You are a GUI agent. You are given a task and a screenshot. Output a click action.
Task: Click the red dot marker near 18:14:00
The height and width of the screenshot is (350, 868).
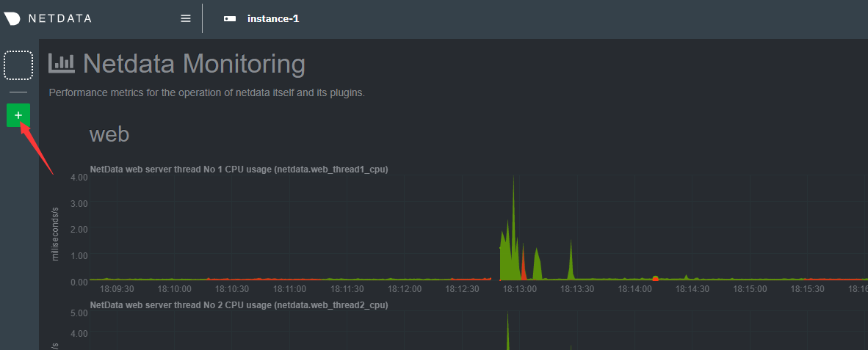[655, 278]
